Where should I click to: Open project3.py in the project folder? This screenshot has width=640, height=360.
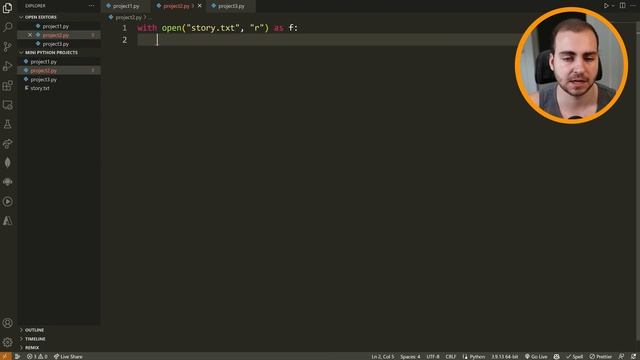coord(44,80)
